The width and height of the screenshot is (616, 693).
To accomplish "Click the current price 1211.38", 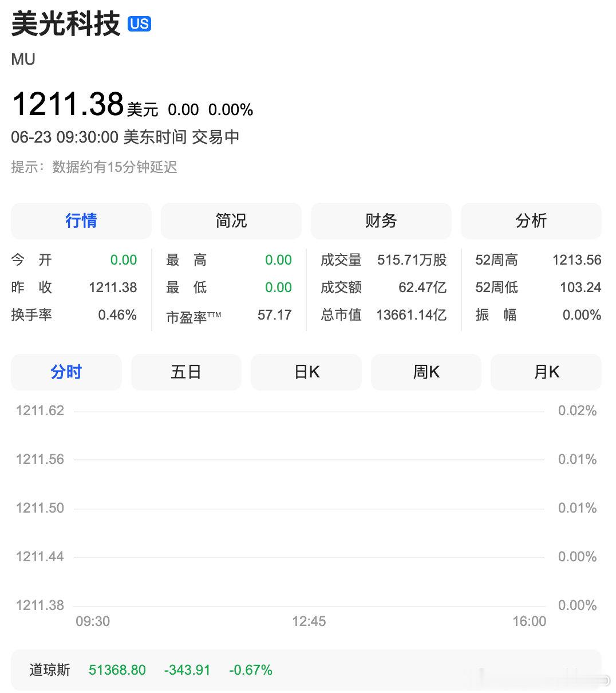I will point(68,104).
